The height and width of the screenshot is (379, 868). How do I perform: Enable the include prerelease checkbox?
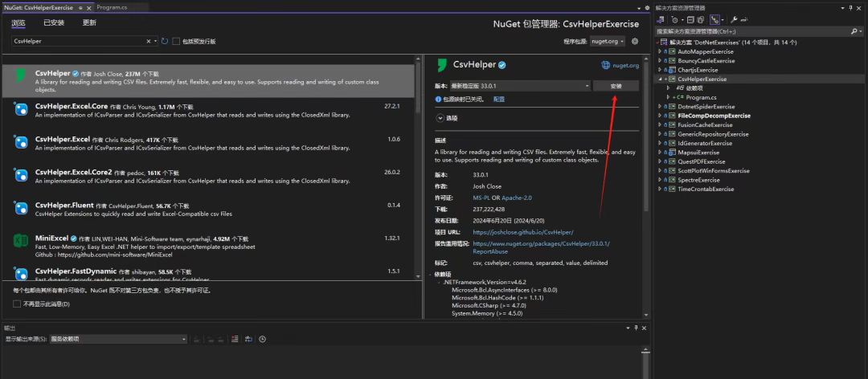pos(176,42)
